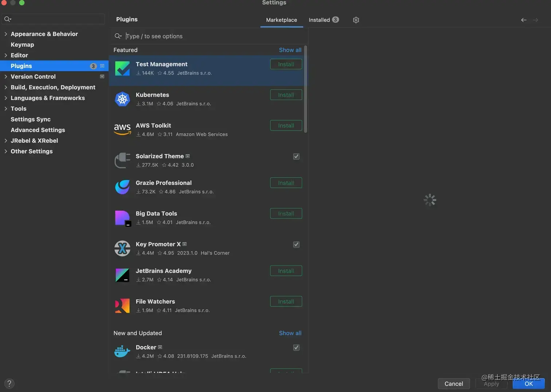Click the Featured section heading
Viewport: 551px width, 392px height.
(125, 50)
